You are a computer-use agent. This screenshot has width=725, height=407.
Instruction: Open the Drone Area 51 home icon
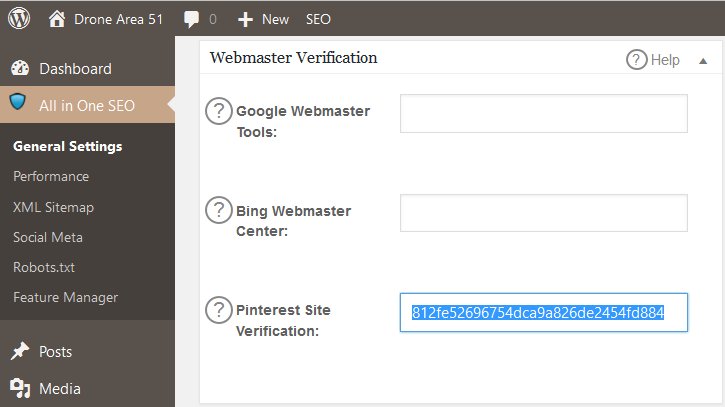[x=57, y=19]
